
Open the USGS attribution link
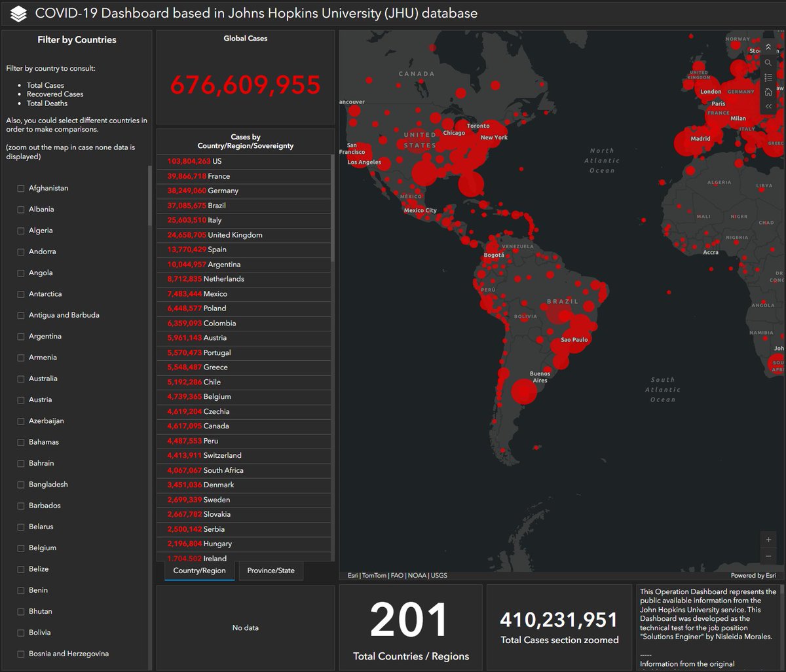[439, 576]
